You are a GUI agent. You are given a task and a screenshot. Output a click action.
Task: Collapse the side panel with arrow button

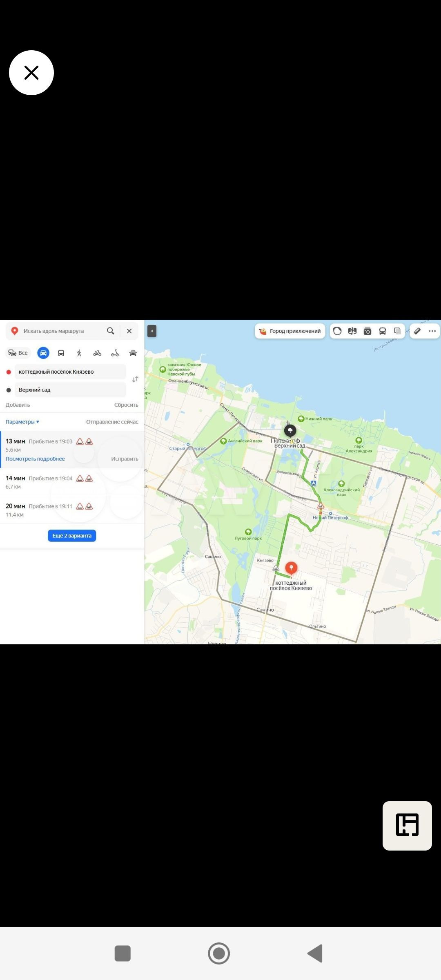click(x=152, y=331)
